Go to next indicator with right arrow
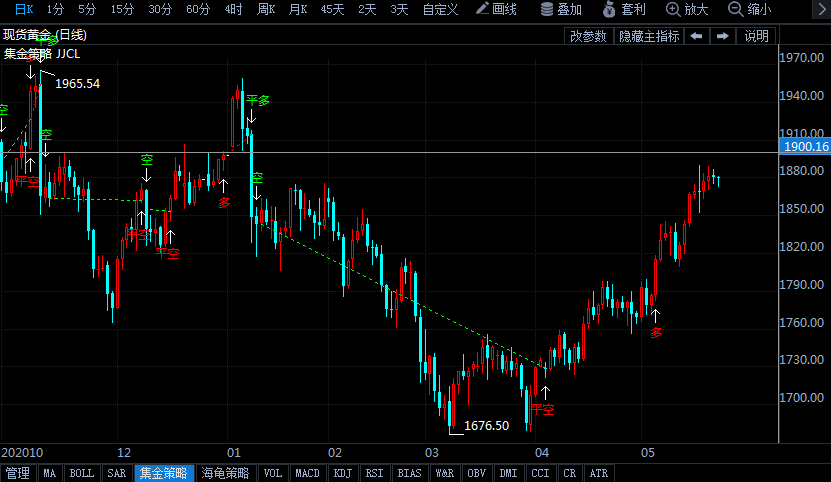This screenshot has width=831, height=482. [722, 36]
